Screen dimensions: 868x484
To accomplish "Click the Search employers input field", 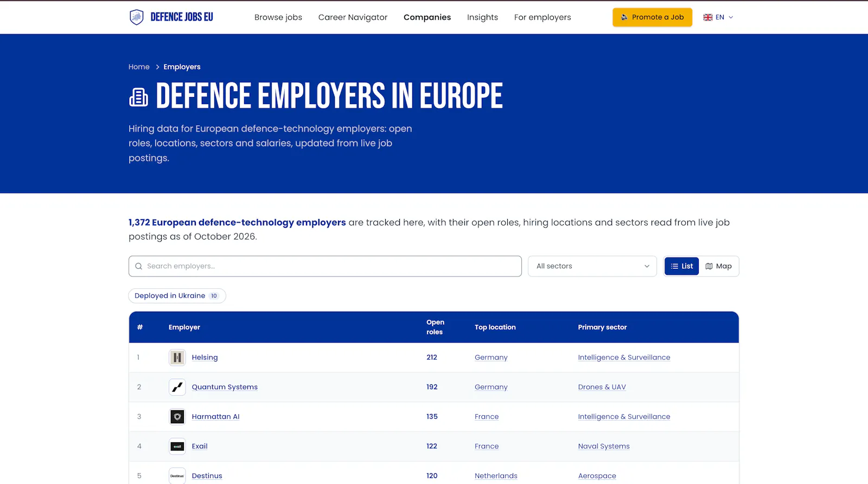I will [x=325, y=266].
